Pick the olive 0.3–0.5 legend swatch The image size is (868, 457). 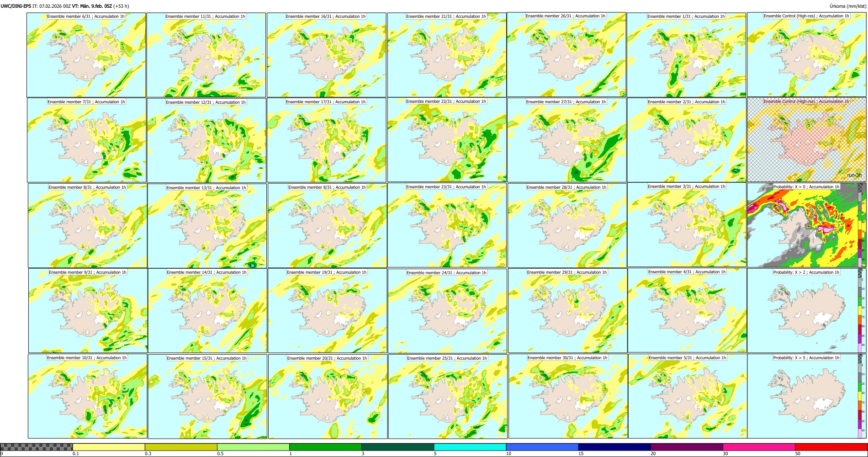point(181,447)
